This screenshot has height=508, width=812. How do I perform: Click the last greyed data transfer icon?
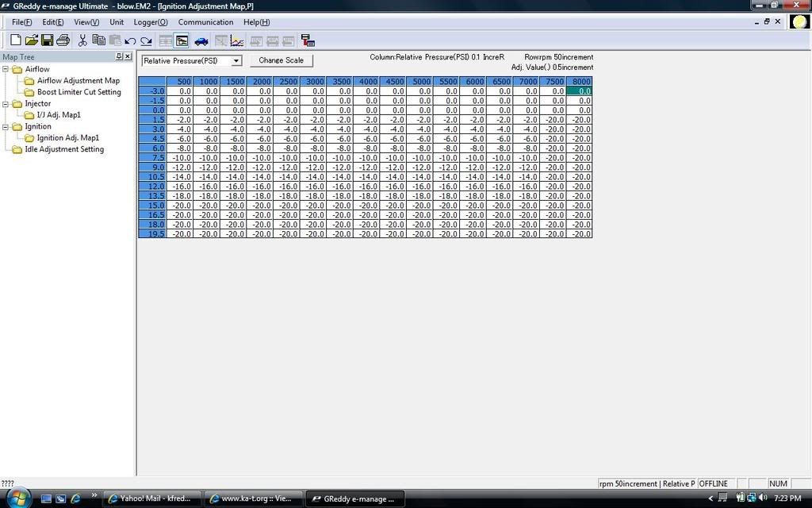pyautogui.click(x=289, y=41)
